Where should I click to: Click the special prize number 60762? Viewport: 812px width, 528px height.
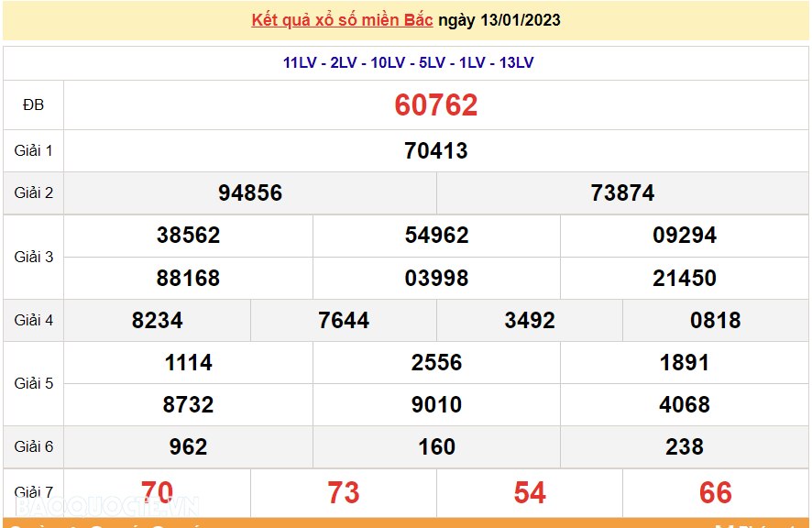click(437, 104)
